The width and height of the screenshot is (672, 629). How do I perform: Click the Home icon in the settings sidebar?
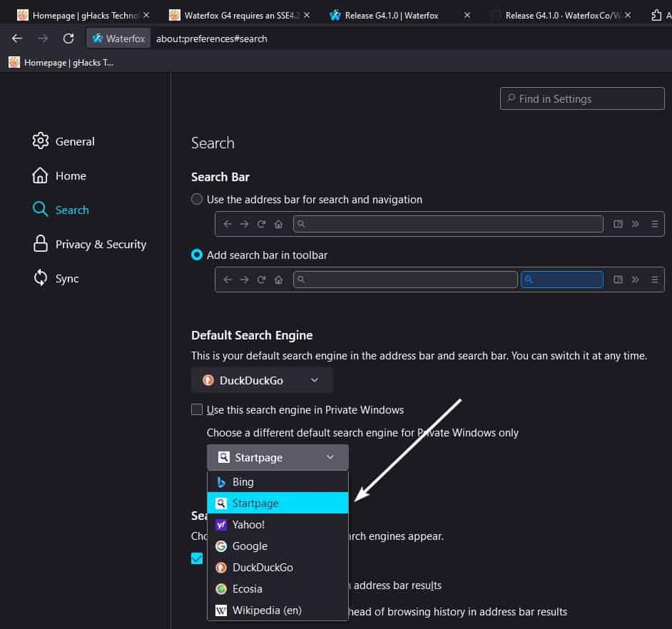(41, 175)
